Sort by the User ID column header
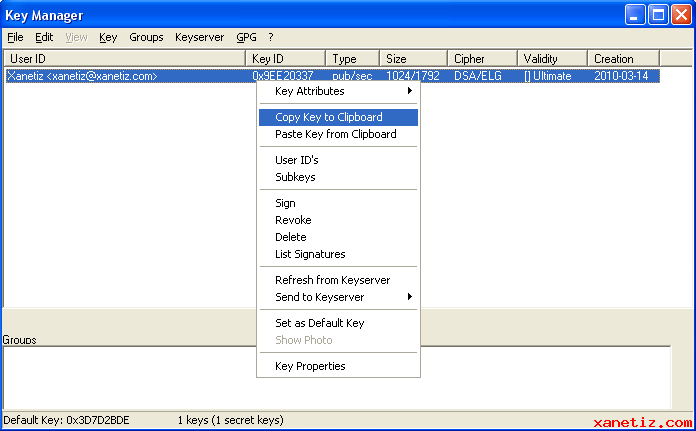 pyautogui.click(x=125, y=59)
